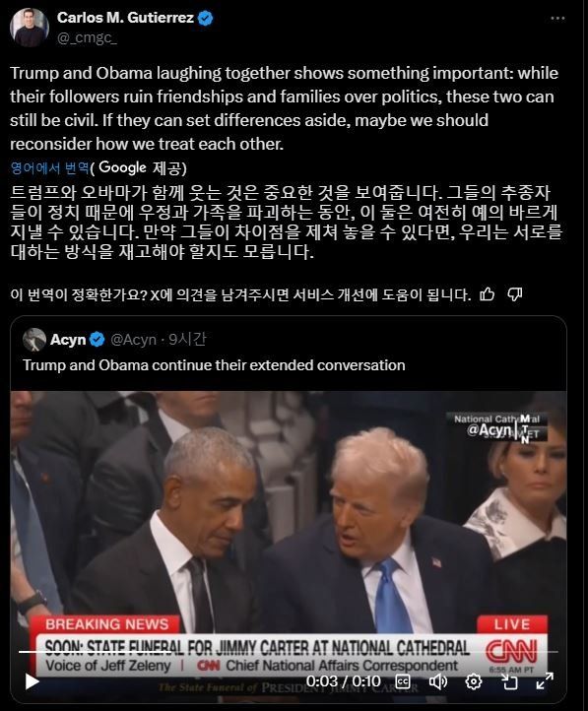The height and width of the screenshot is (711, 588).
Task: Open the @Acyn handle link
Action: click(133, 339)
